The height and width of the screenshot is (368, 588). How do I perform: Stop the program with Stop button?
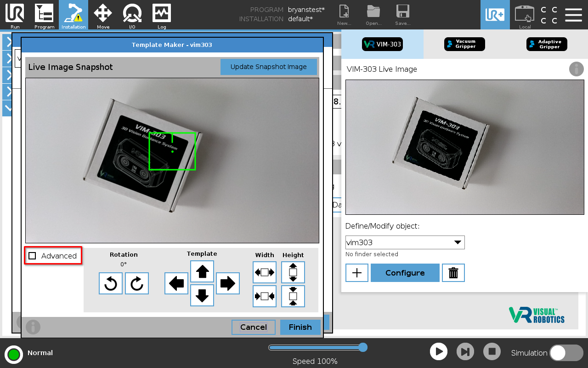coord(492,352)
